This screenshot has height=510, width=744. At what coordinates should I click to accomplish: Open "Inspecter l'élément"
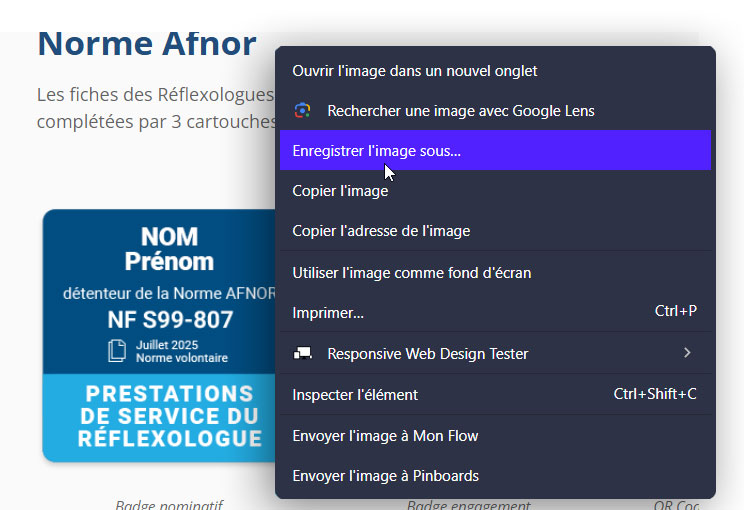click(x=354, y=395)
